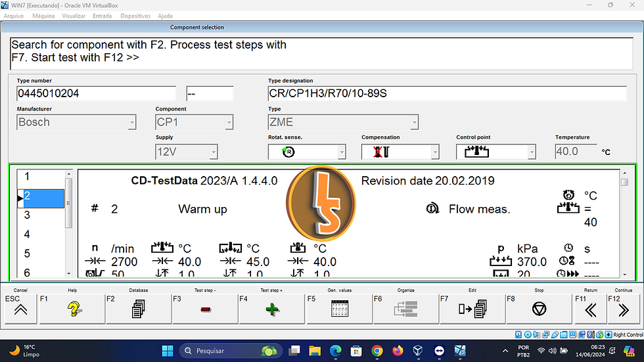
Task: Click the F11 Return double-arrow icon
Action: click(x=590, y=309)
